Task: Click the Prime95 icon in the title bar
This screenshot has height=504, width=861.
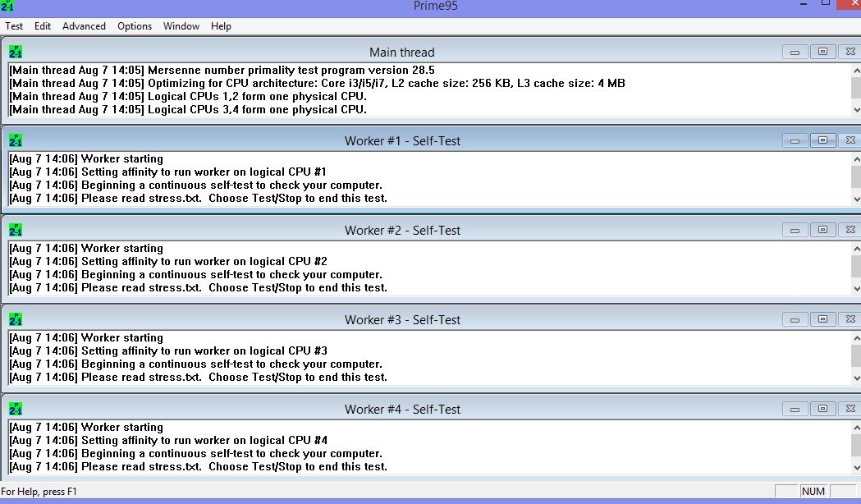Action: (x=7, y=6)
